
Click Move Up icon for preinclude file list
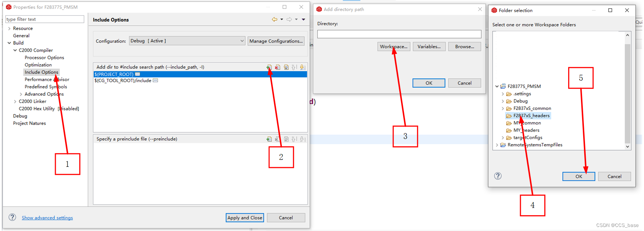point(294,139)
